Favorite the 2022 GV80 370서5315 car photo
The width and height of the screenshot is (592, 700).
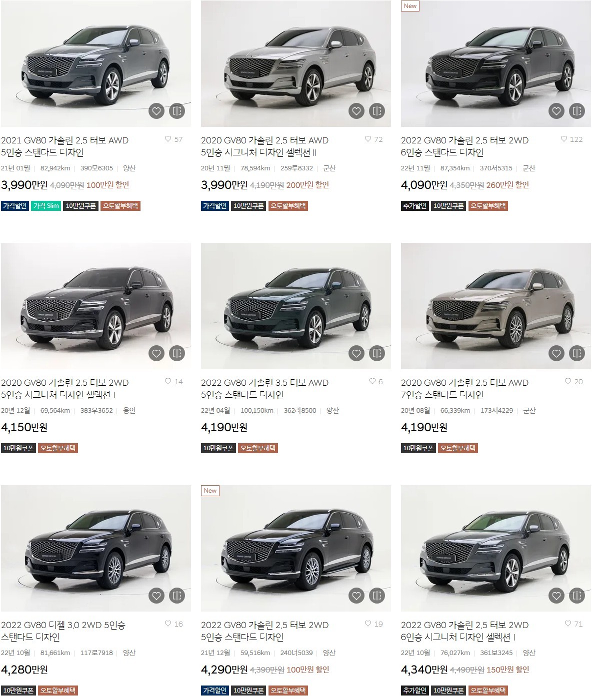(556, 111)
